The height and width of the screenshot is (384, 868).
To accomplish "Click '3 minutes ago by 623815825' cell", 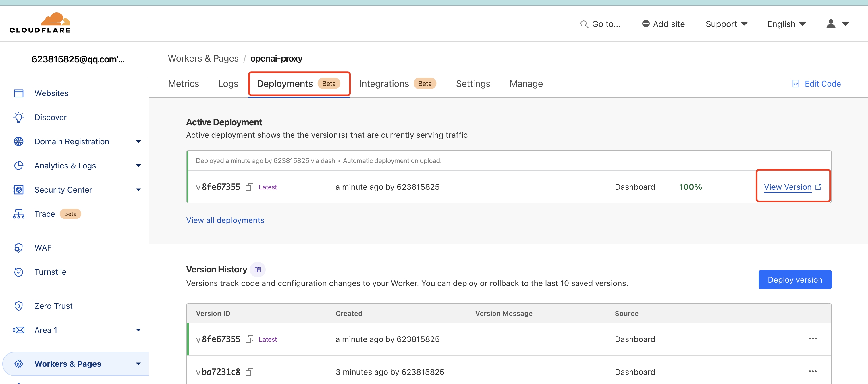I will [390, 372].
